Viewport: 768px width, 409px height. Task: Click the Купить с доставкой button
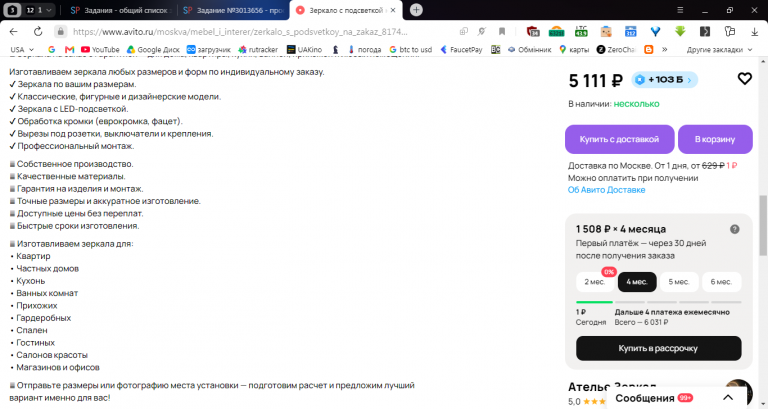click(619, 139)
